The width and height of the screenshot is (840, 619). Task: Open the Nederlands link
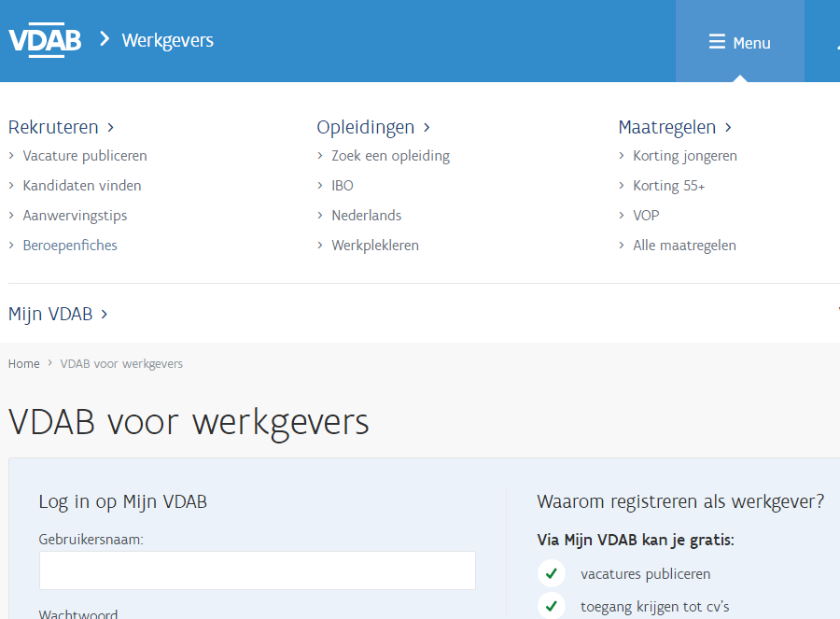[x=367, y=216]
